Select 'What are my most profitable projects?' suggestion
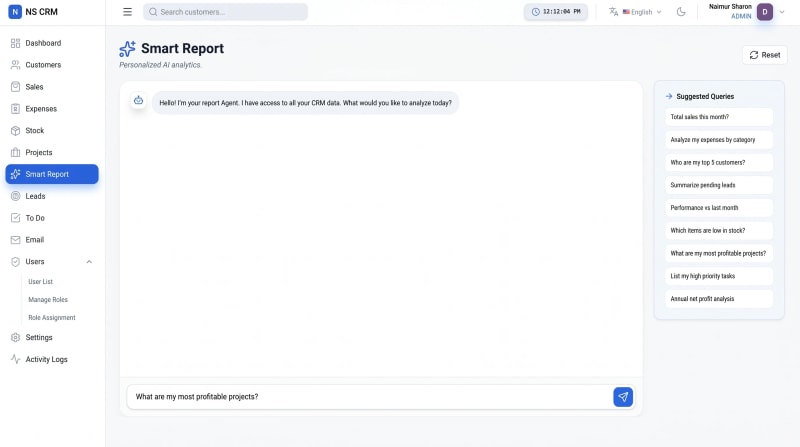 coord(719,253)
